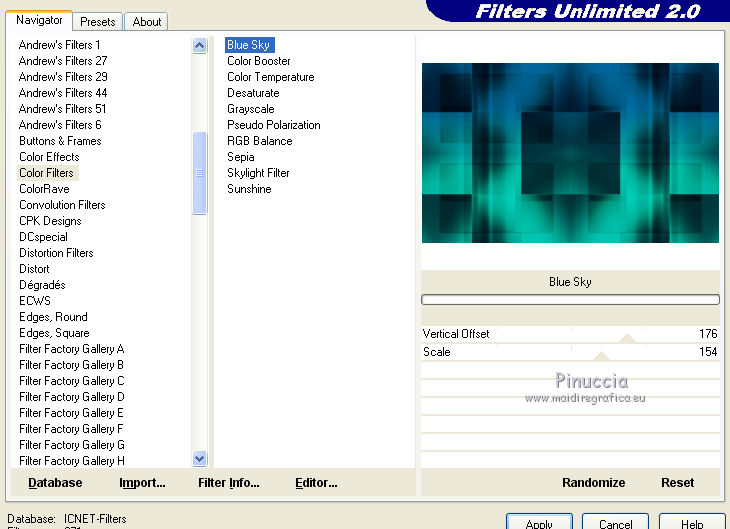
Task: Cancel the Filters Unlimited dialog
Action: tap(615, 522)
